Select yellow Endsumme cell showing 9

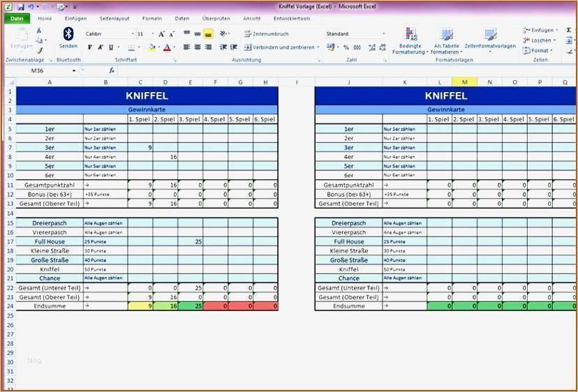pos(140,306)
